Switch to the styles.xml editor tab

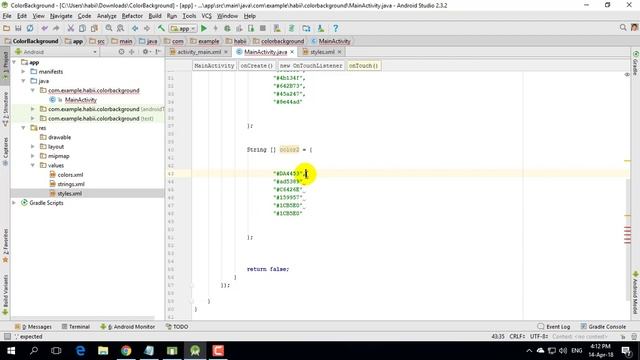click(322, 52)
